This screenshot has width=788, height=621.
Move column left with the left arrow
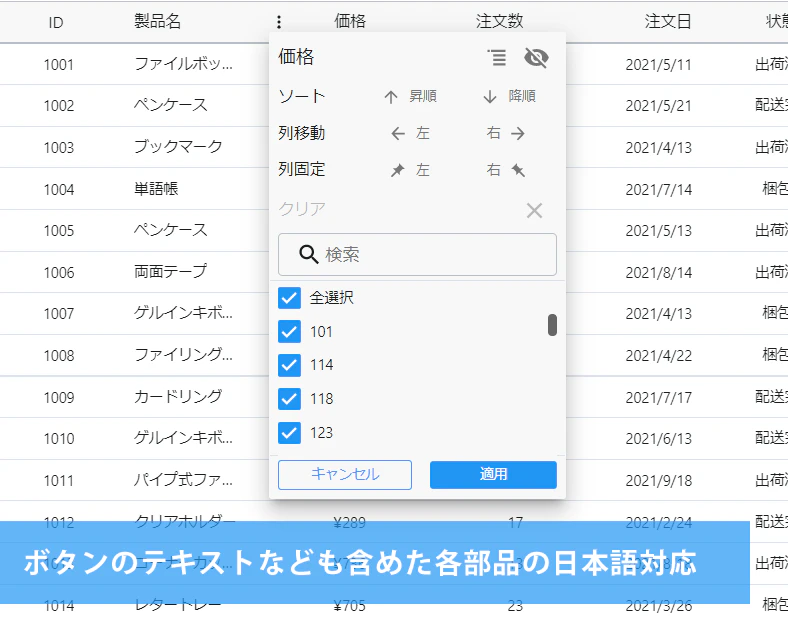tap(398, 134)
